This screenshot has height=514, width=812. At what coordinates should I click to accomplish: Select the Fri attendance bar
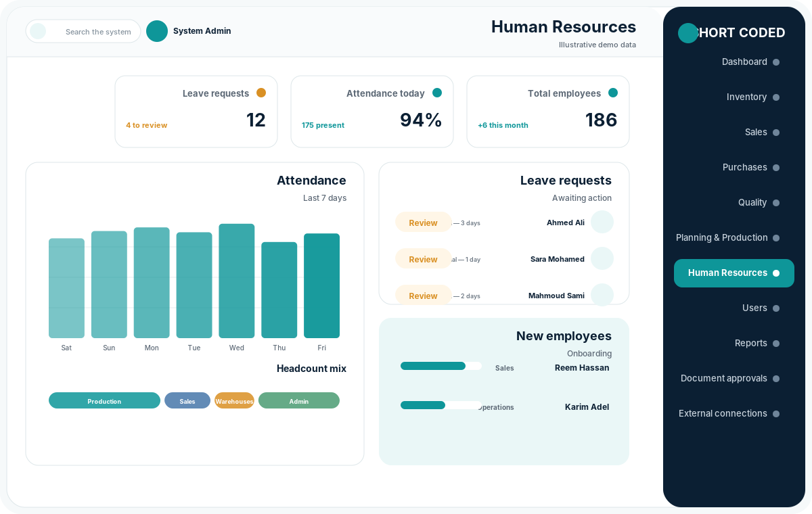tap(321, 285)
